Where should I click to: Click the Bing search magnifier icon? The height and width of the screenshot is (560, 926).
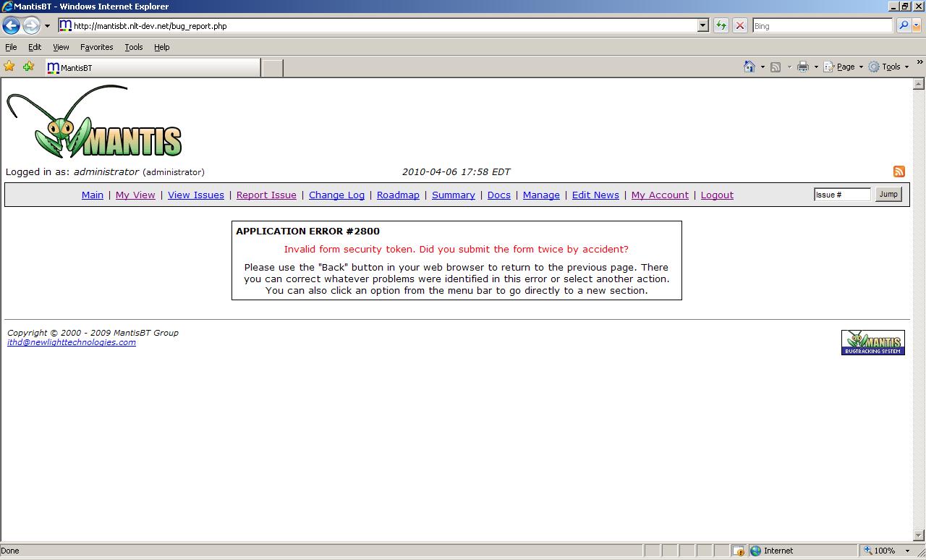point(903,26)
